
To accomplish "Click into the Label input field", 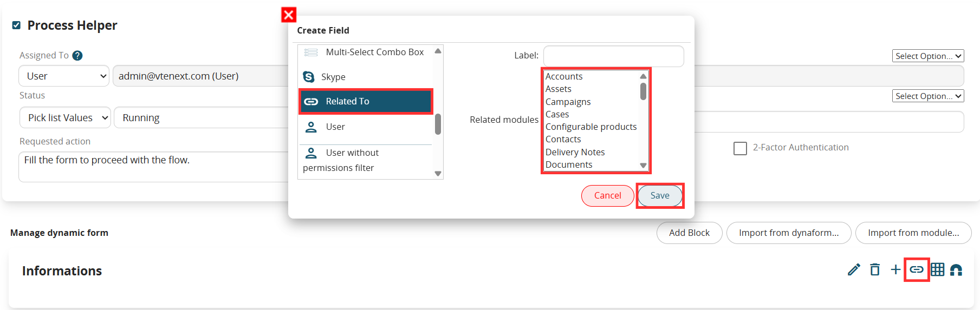I will [x=613, y=56].
